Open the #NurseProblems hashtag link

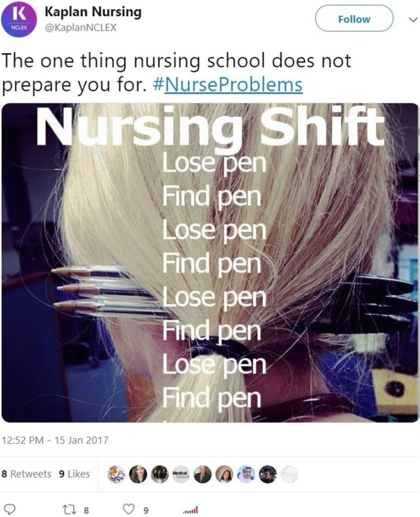228,85
